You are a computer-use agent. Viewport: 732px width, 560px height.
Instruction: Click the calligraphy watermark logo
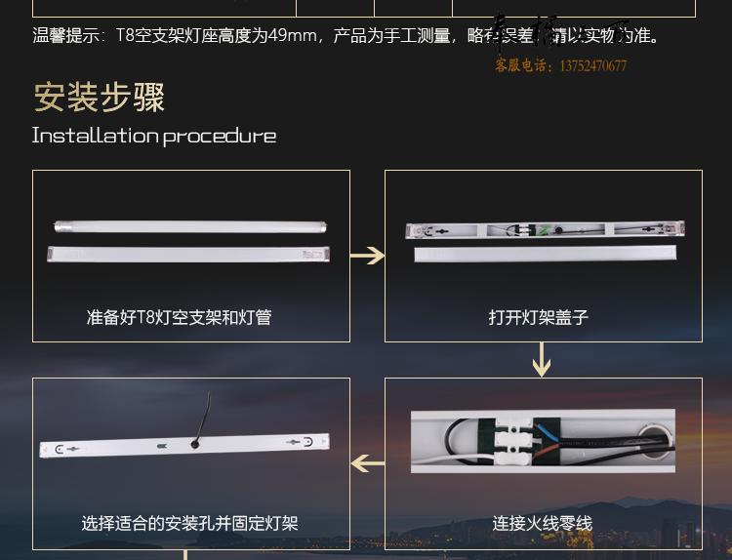tap(561, 35)
